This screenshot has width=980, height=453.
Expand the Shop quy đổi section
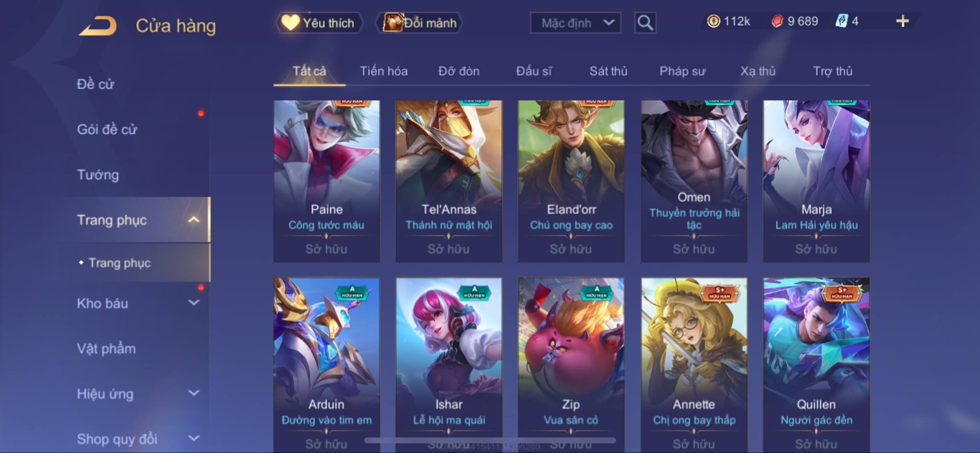tap(194, 438)
